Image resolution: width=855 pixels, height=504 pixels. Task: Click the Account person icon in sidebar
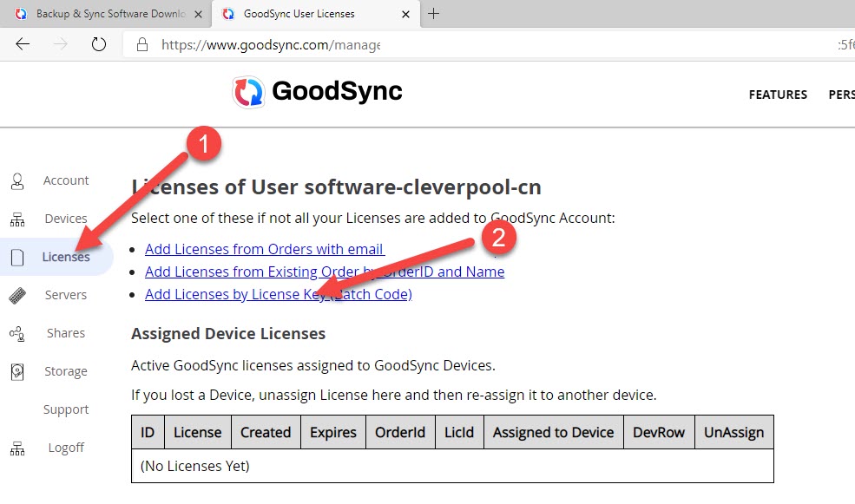coord(17,181)
